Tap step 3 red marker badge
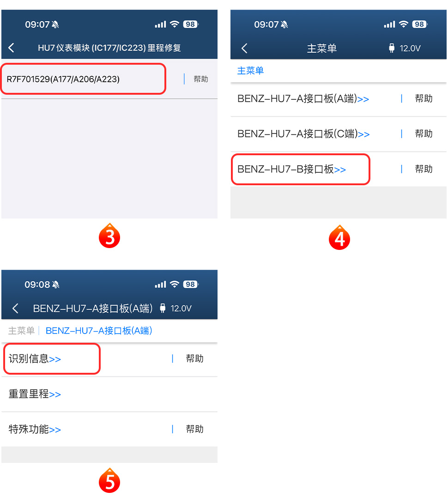Viewport: 448px width, 504px height. click(x=109, y=236)
